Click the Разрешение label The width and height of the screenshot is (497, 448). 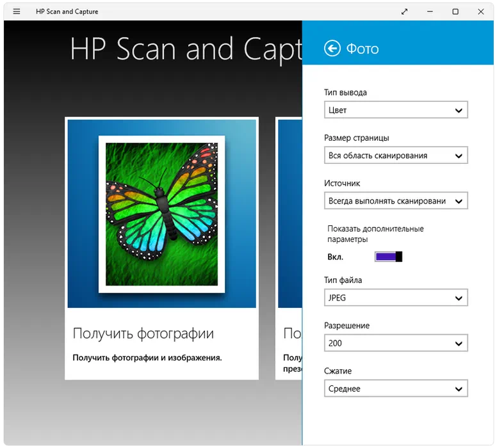point(346,326)
